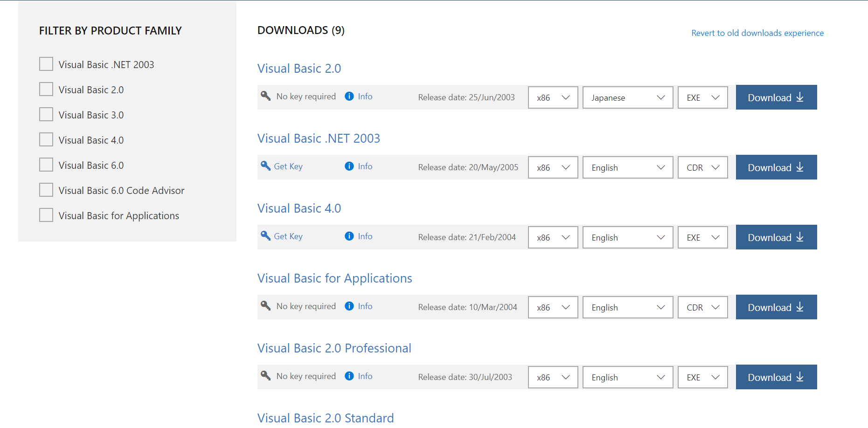The height and width of the screenshot is (428, 868).
Task: Expand the English dropdown for Visual Basic 4.0
Action: [628, 237]
